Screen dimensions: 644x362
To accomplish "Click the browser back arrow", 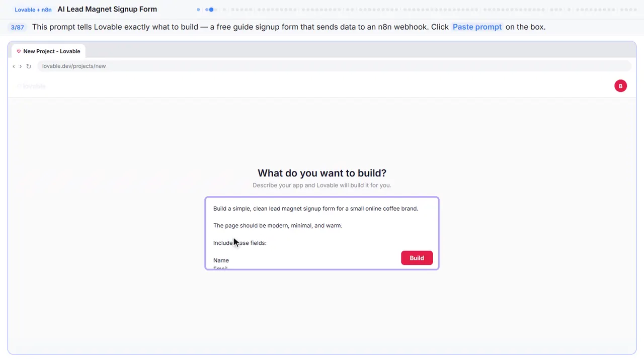I will point(14,66).
